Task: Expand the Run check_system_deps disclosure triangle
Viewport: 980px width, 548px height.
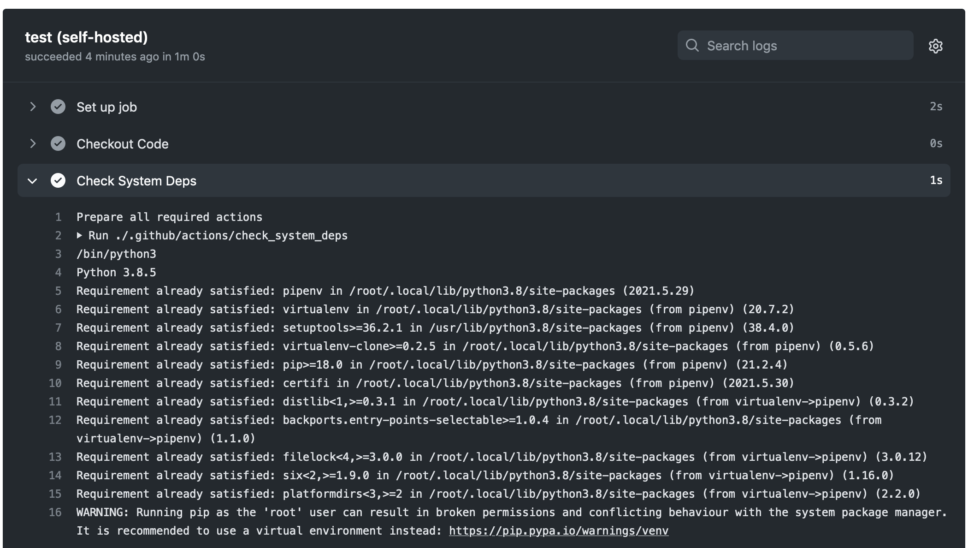Action: tap(79, 236)
